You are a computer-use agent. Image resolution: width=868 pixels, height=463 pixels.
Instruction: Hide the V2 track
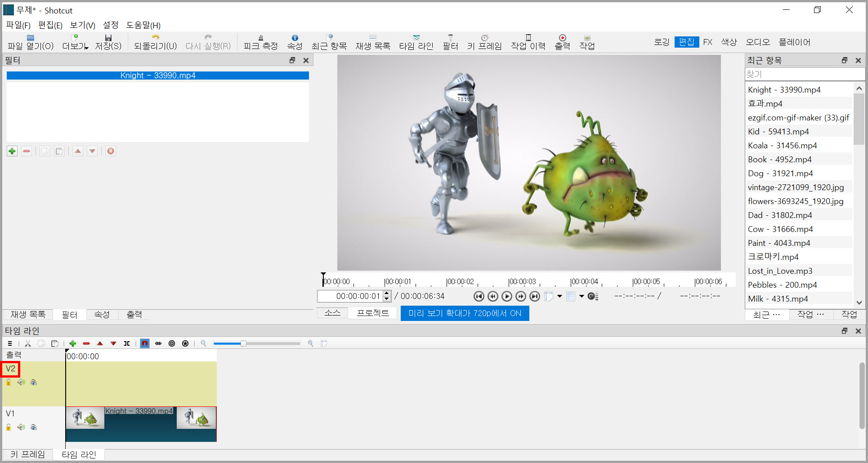34,383
